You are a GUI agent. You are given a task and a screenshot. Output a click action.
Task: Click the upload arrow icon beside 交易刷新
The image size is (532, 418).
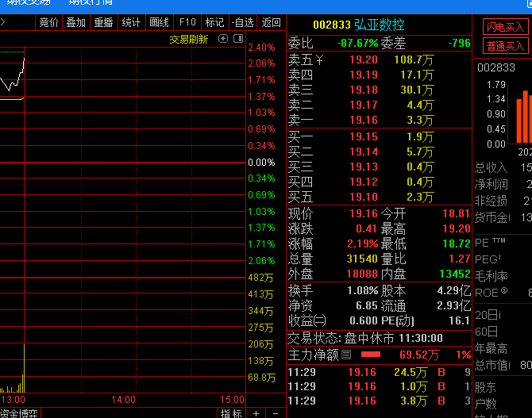click(x=223, y=39)
